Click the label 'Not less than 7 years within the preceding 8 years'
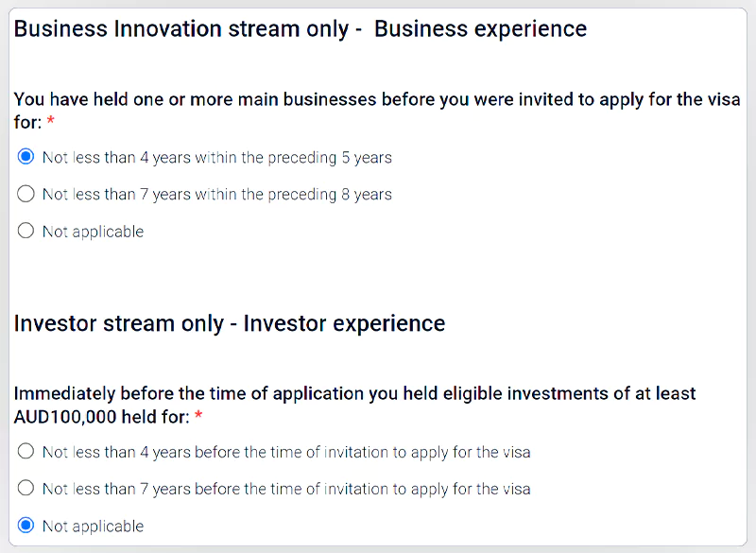 coord(217,195)
